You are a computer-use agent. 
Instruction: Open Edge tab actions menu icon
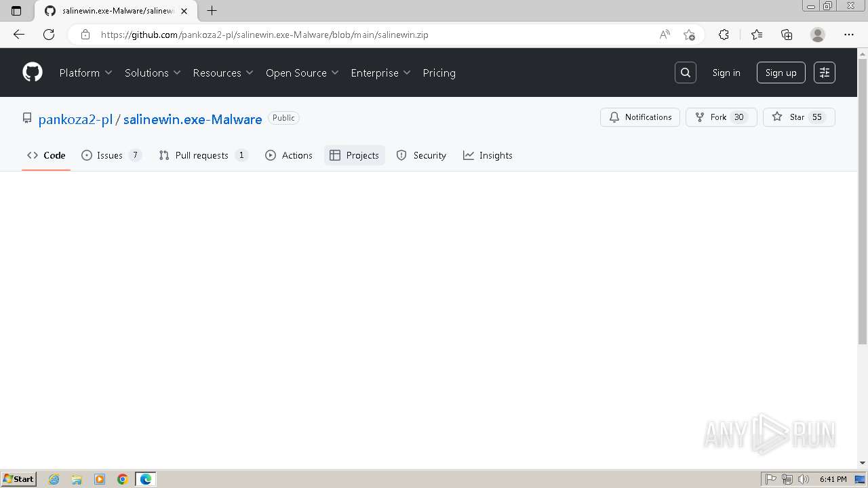pos(16,11)
